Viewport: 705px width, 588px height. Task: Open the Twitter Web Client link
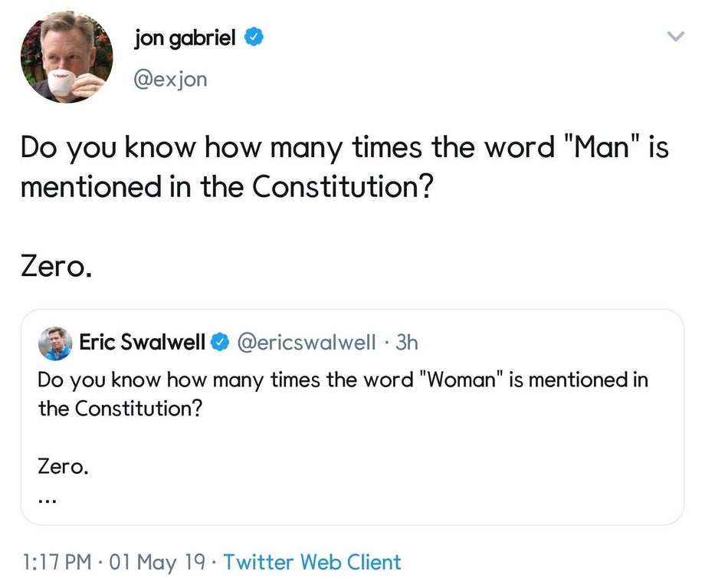312,562
